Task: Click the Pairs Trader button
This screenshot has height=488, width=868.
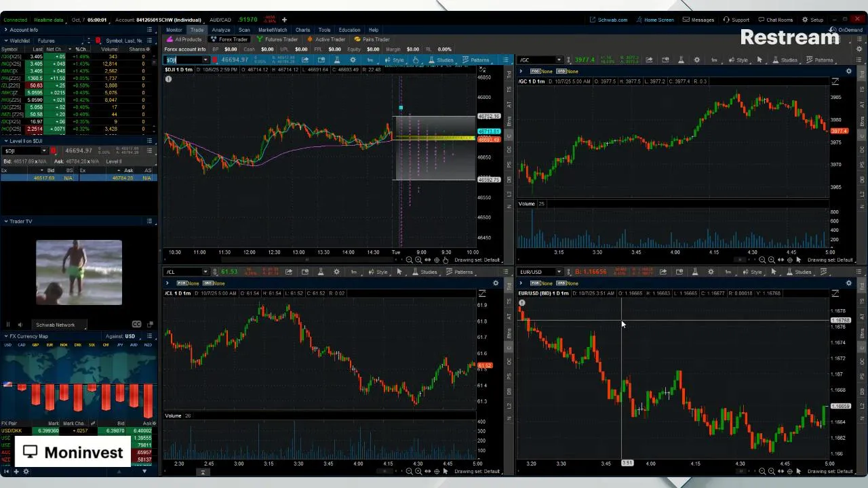Action: coord(372,39)
